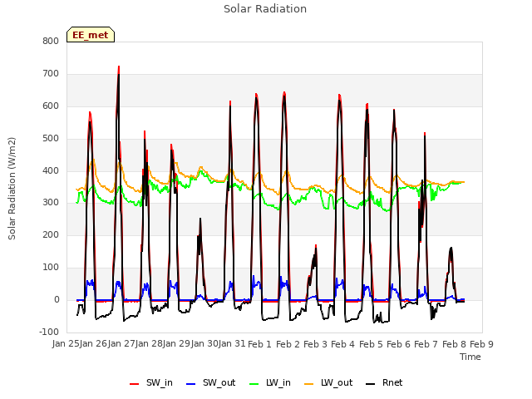Click the SW_out legend label

(x=219, y=382)
